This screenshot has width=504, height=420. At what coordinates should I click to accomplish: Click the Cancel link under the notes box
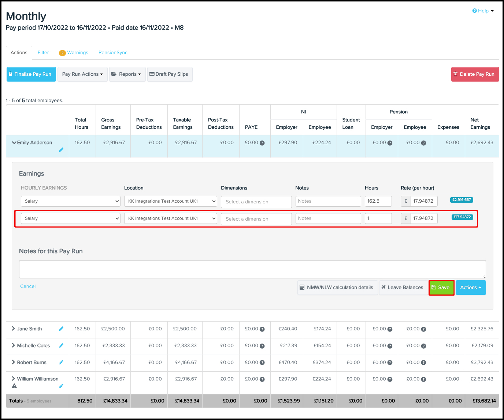coord(27,286)
